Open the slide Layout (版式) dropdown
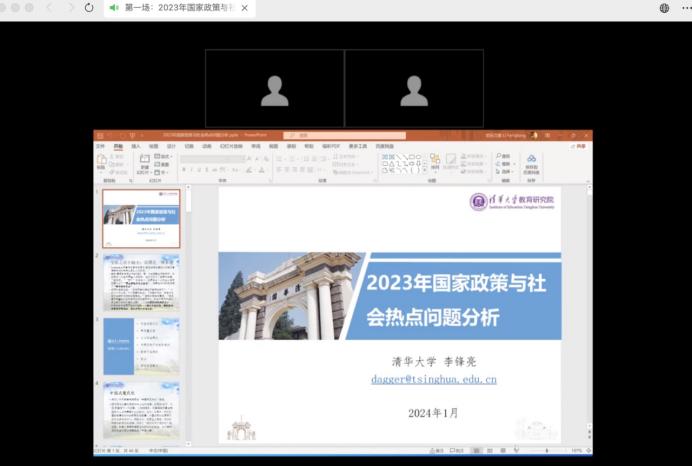Screen dimensions: 692x466 (164, 157)
